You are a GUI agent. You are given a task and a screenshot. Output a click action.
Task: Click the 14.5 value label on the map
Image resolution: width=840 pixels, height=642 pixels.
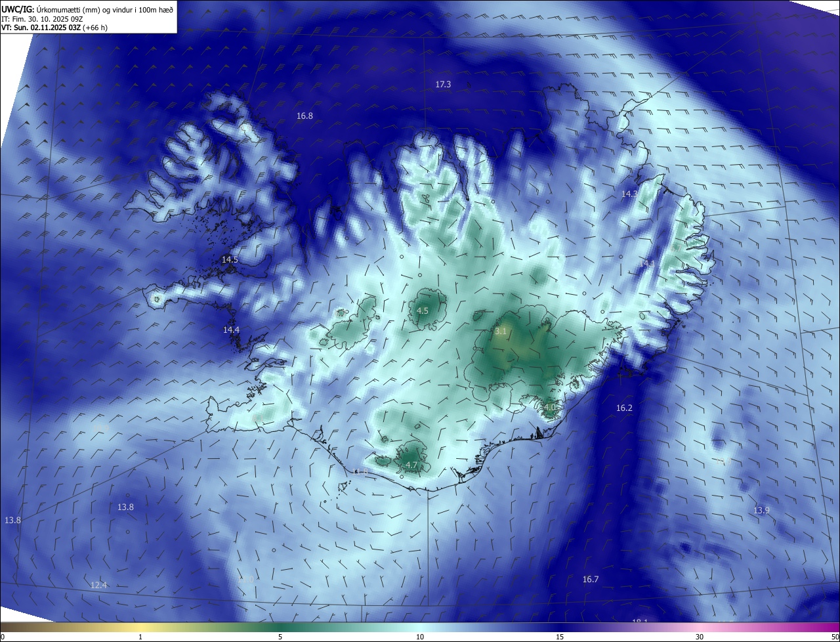[230, 259]
